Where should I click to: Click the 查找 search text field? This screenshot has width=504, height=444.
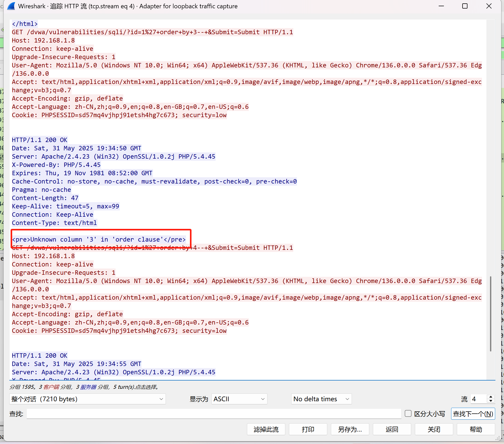coord(214,414)
